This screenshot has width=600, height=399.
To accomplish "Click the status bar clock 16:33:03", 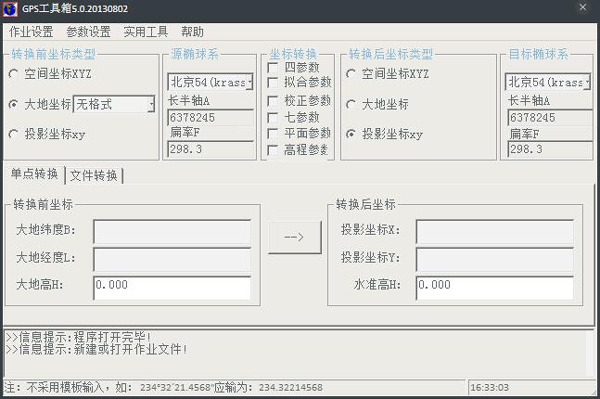I will [489, 388].
